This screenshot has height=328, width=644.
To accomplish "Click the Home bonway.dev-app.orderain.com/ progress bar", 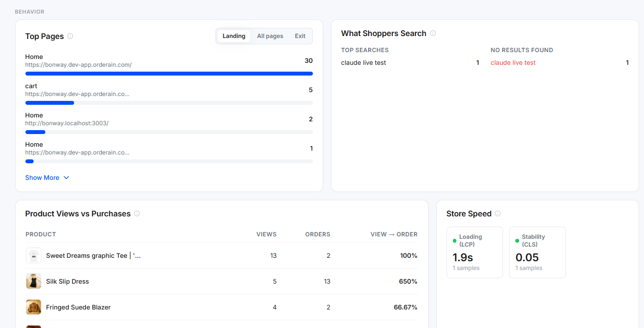I will [x=169, y=74].
